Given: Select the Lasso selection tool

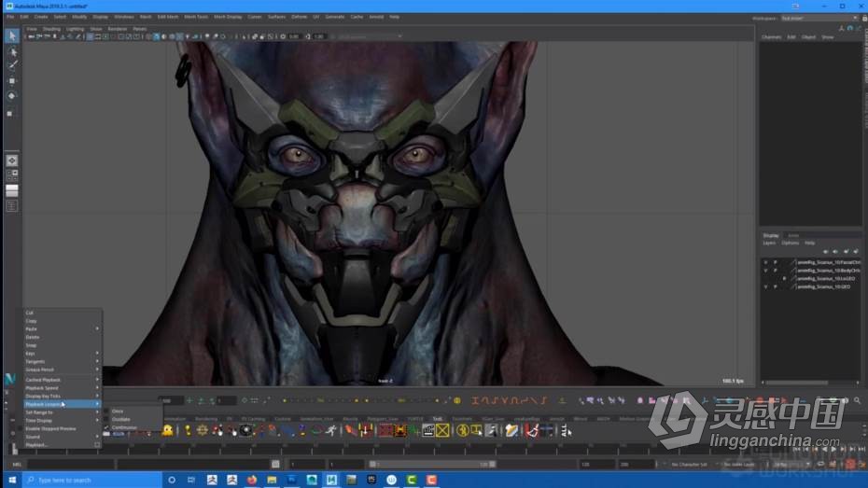Looking at the screenshot, I should (12, 52).
